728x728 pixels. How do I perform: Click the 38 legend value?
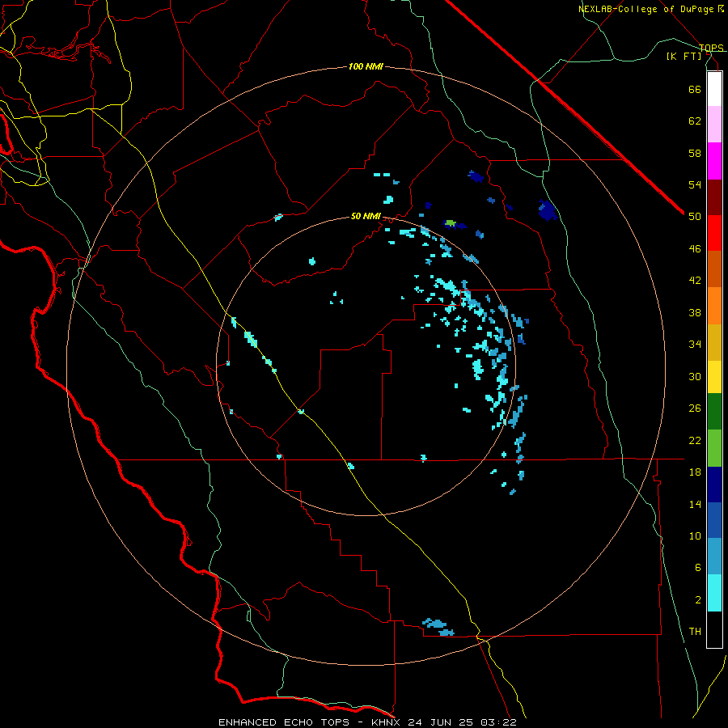(695, 312)
